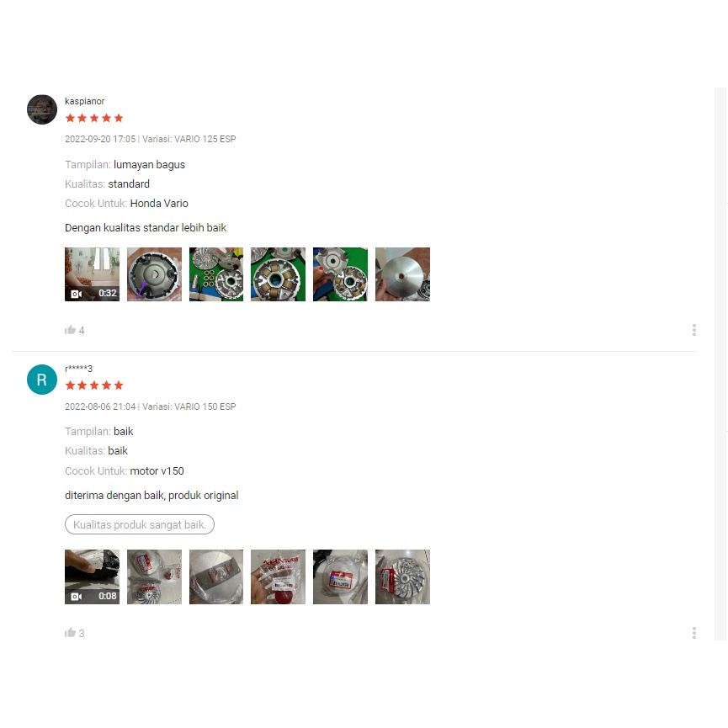View thumbnail of pulley parts with rollers
728x728 pixels.
click(216, 274)
